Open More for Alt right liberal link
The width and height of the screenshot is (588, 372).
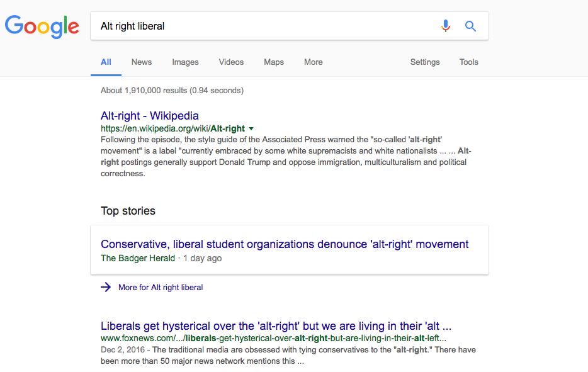161,287
